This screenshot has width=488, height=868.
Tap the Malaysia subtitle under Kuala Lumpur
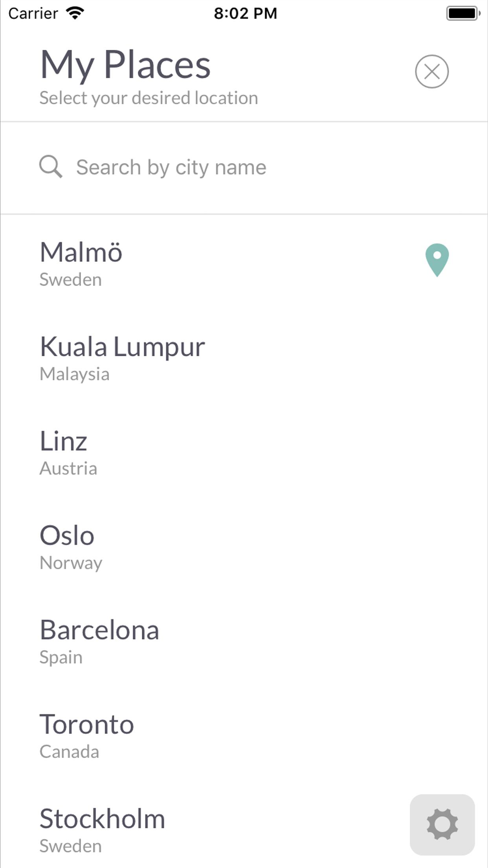(74, 374)
